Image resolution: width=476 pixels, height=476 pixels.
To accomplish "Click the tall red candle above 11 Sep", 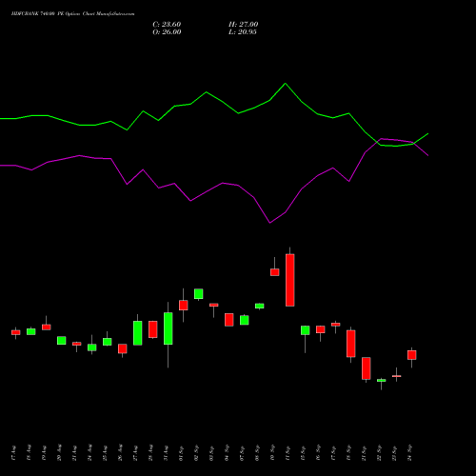I will (x=290, y=280).
